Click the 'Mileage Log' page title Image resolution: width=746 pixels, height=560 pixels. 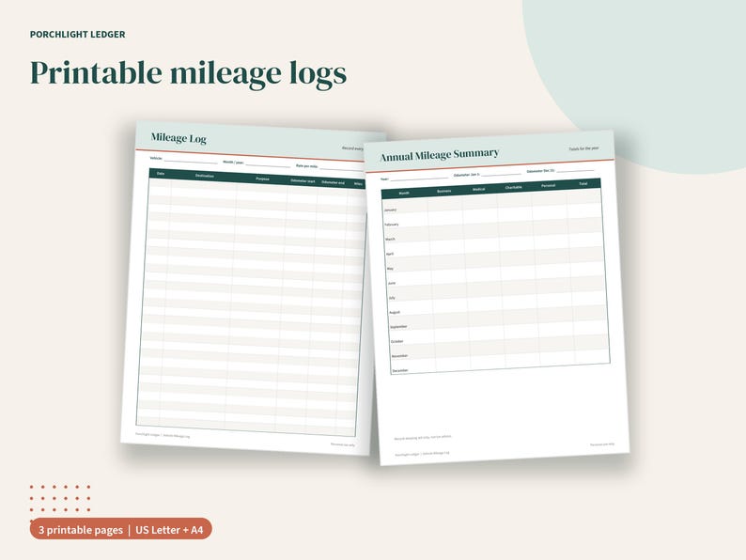(179, 138)
